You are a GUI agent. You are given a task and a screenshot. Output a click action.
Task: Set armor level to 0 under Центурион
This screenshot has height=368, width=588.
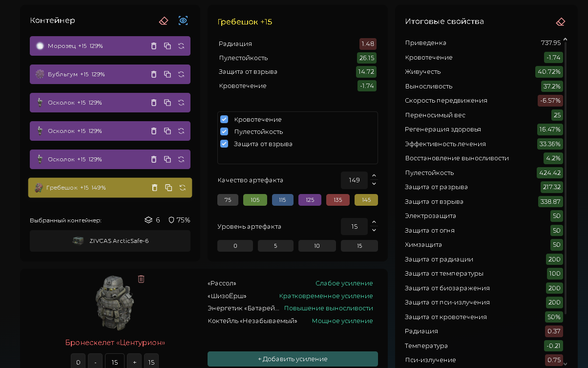pos(78,362)
